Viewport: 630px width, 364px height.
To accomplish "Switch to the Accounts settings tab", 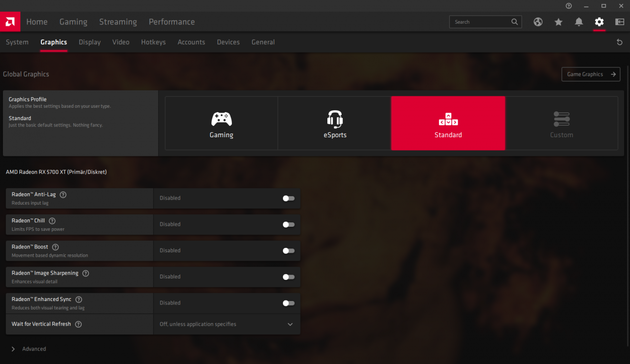I will tap(191, 42).
